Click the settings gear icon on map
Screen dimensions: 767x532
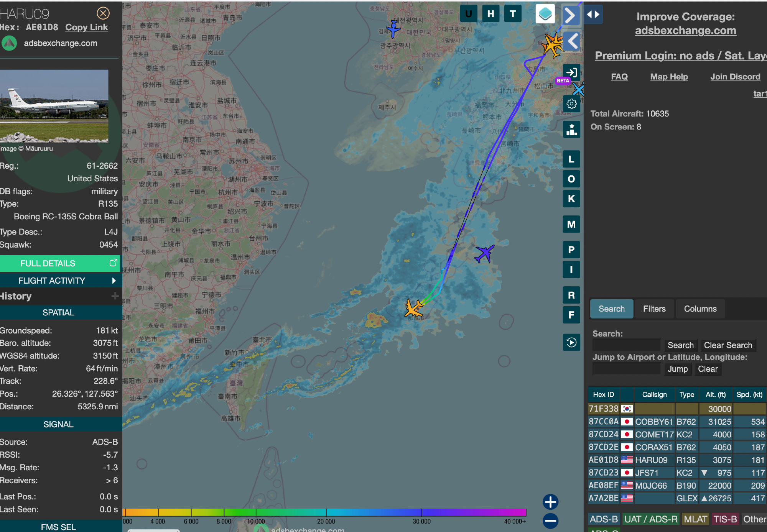point(571,104)
